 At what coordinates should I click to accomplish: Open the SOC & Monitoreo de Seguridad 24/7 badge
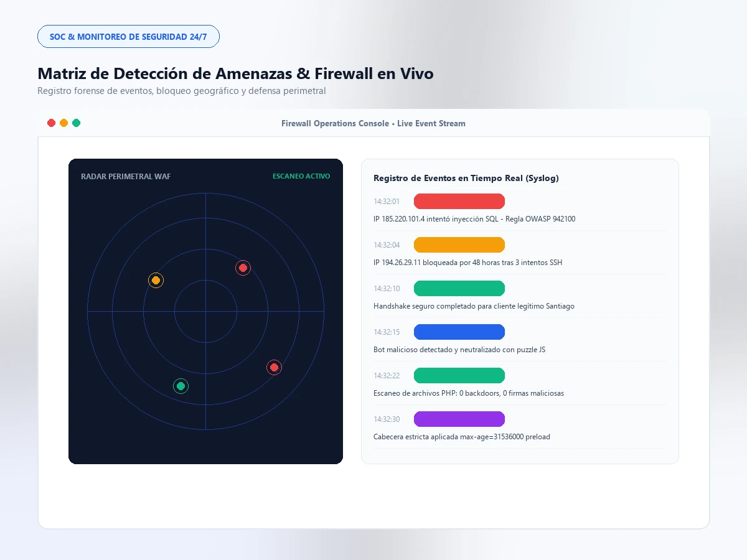coord(128,37)
